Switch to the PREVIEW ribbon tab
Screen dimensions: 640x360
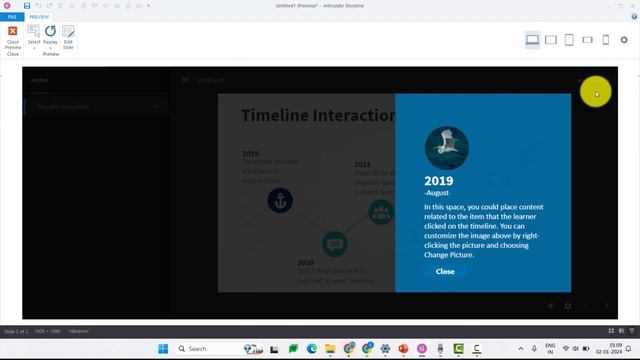point(39,17)
